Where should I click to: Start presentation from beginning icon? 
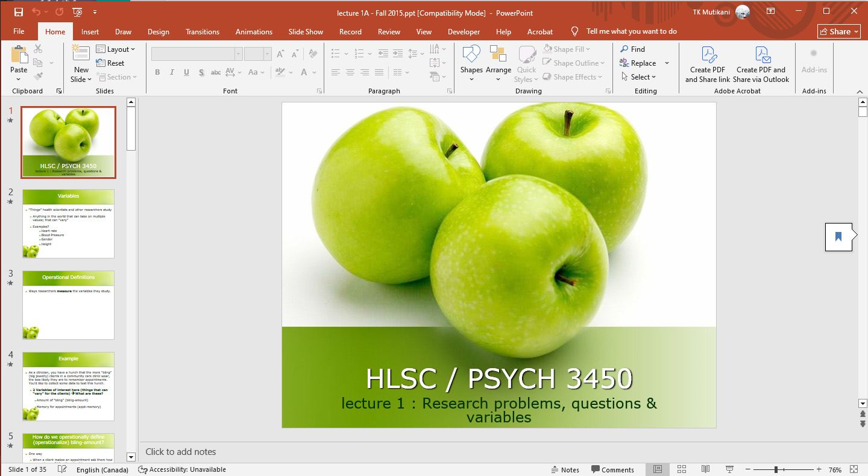tap(77, 12)
